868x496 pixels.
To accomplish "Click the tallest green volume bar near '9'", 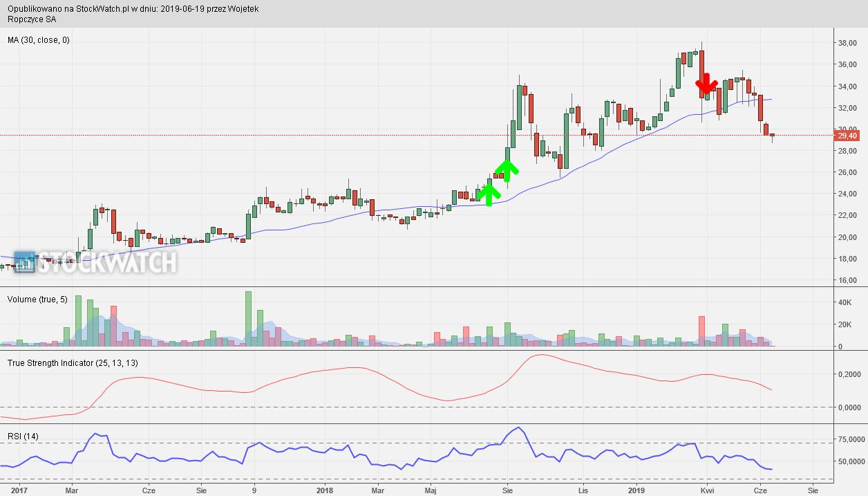I will click(x=248, y=318).
